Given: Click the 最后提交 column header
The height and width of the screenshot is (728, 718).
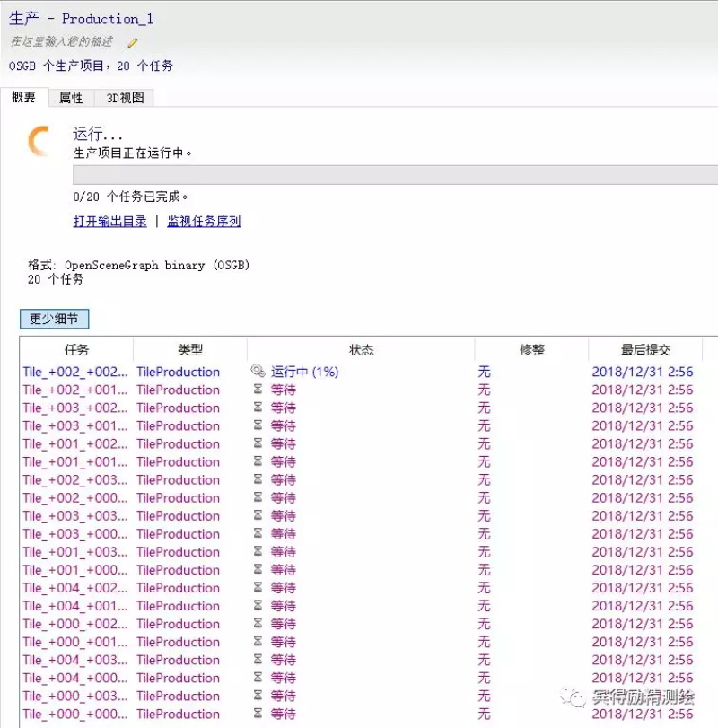Looking at the screenshot, I should point(645,350).
